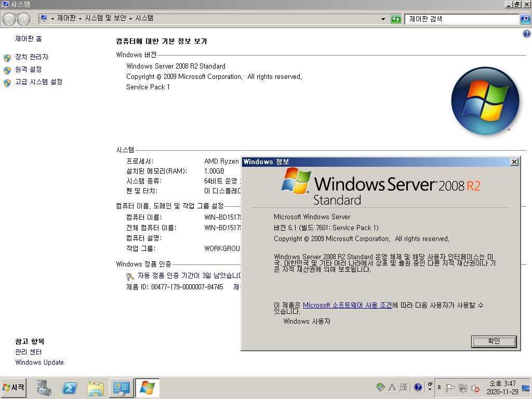Click the Service Pack 1 text in system window
532x399 pixels.
point(148,87)
